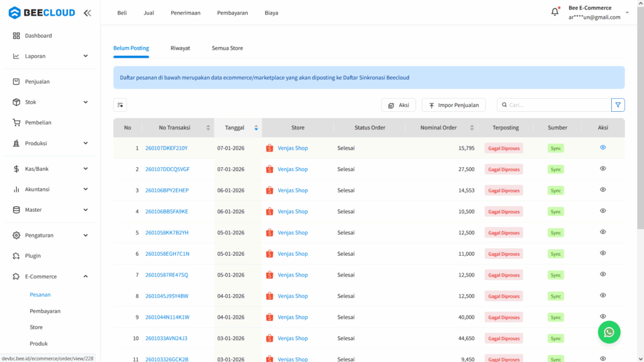Expand the Laporan menu

[33, 55]
